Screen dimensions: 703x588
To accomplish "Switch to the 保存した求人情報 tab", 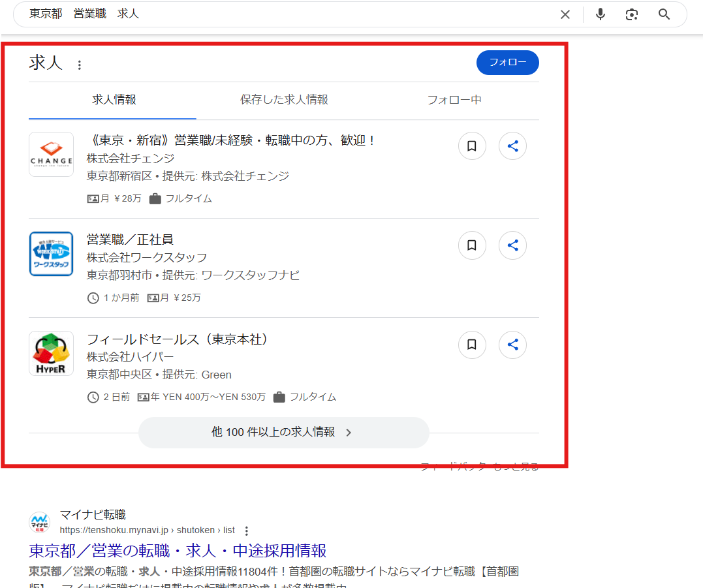I will [283, 99].
